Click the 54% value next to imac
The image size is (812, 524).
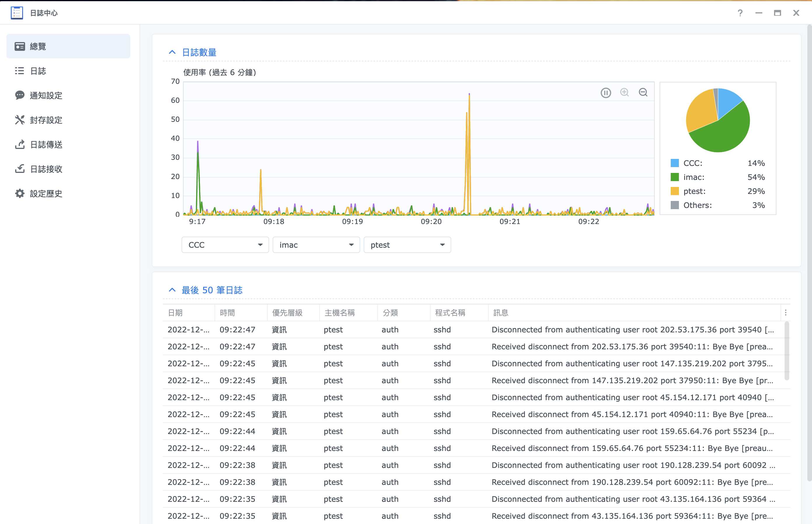pos(756,177)
